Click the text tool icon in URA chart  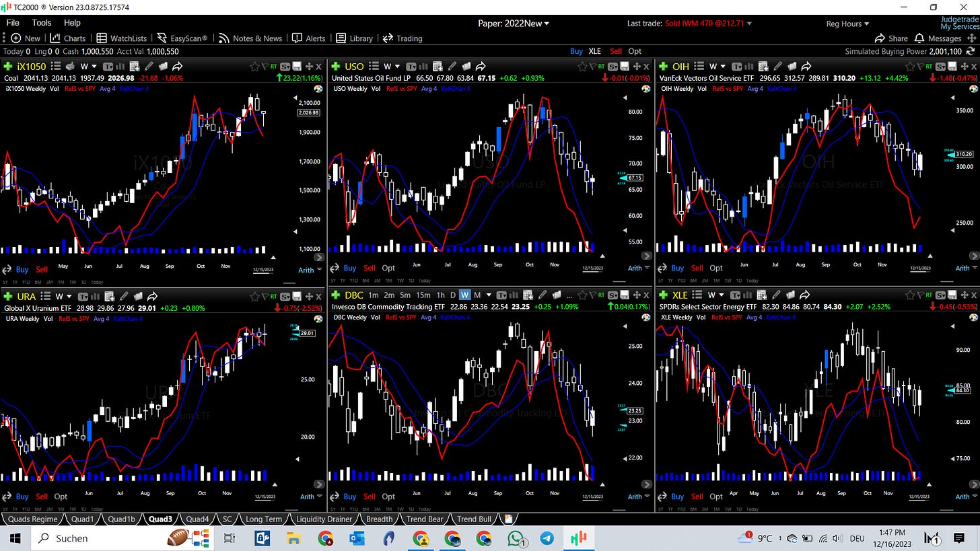[x=83, y=297]
